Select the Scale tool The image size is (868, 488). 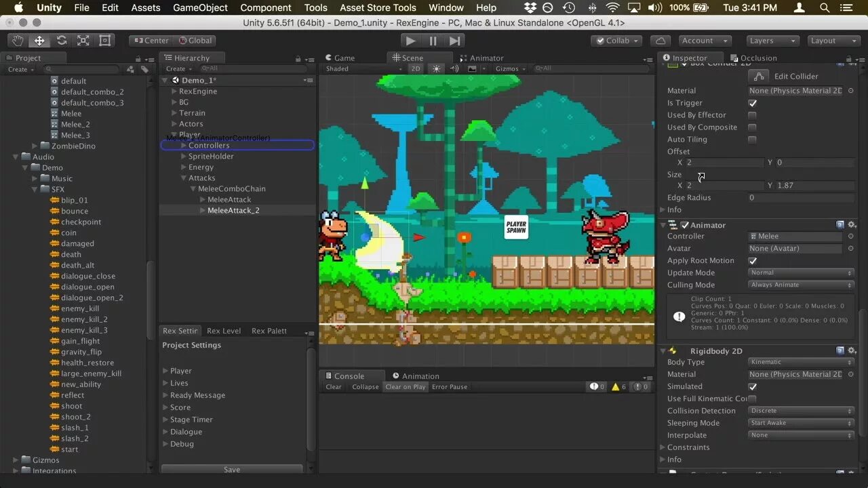[83, 41]
